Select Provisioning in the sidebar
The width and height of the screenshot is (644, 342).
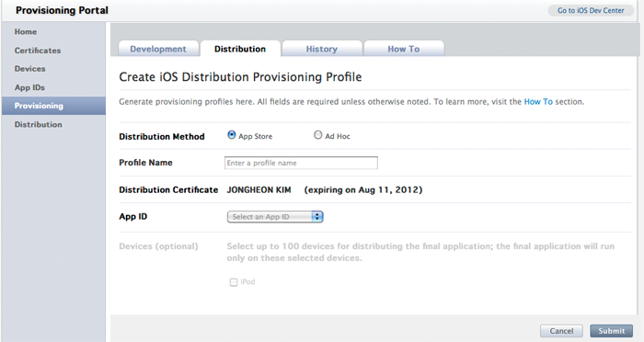tap(53, 106)
